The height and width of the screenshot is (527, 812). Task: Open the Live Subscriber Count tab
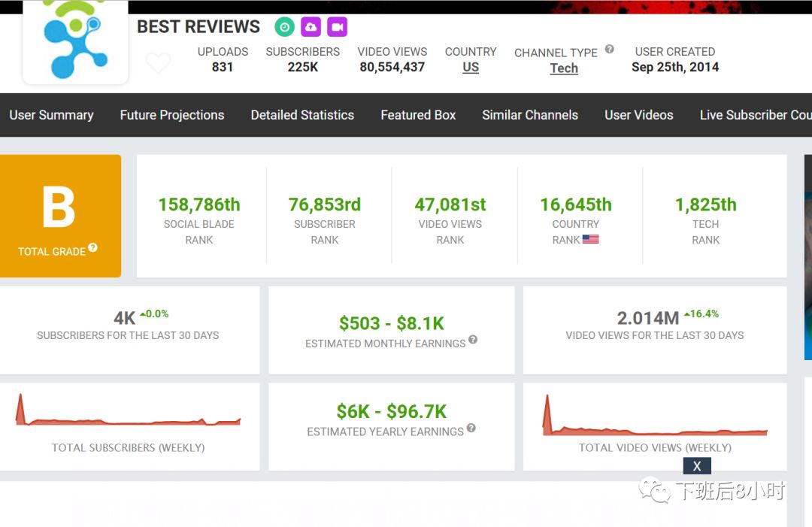point(755,115)
